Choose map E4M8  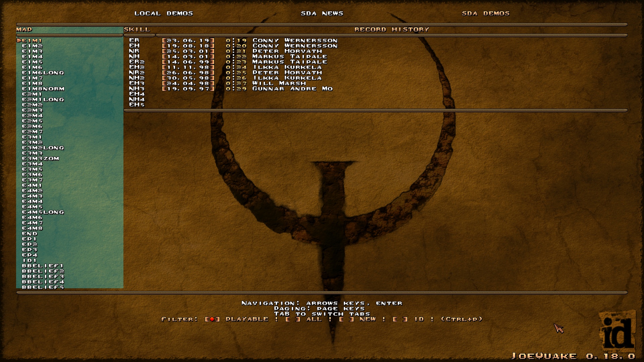[32, 228]
